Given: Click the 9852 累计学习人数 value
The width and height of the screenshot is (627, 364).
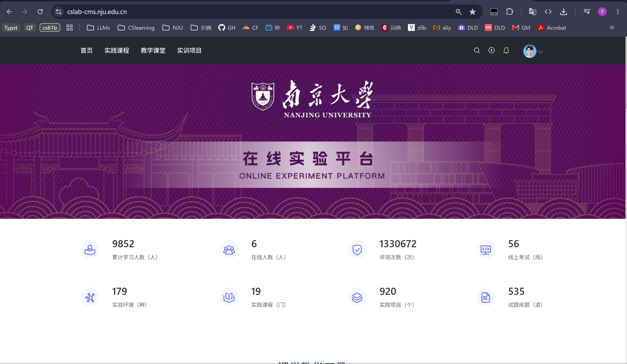Looking at the screenshot, I should coord(123,244).
